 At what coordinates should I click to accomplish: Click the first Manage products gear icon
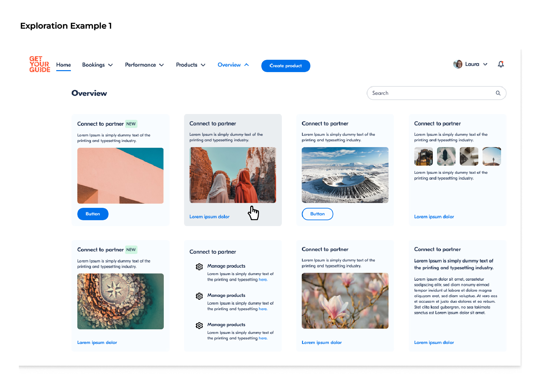click(x=199, y=267)
